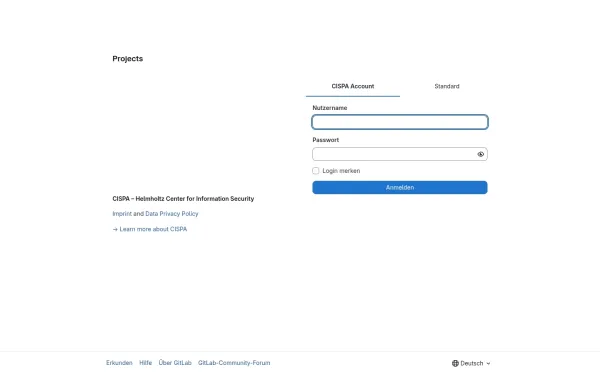Show password with the eye icon
600x375 pixels.
coord(481,154)
